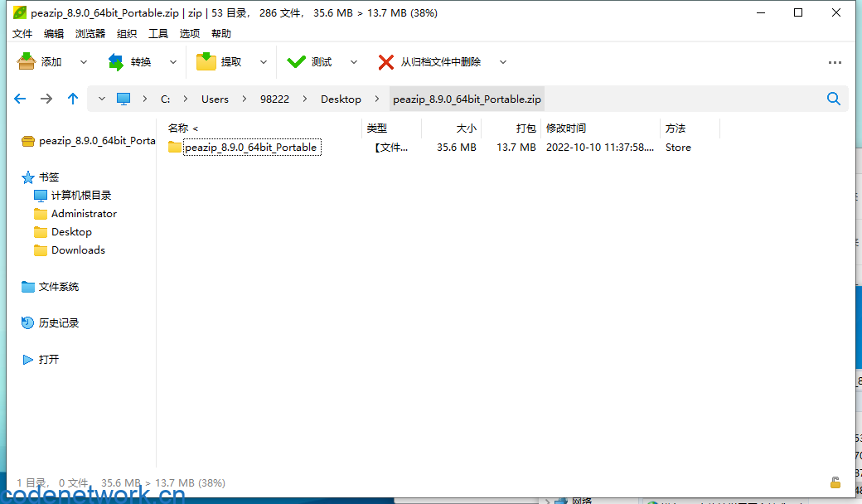
Task: Click the lock icon in the status bar
Action: pyautogui.click(x=835, y=482)
